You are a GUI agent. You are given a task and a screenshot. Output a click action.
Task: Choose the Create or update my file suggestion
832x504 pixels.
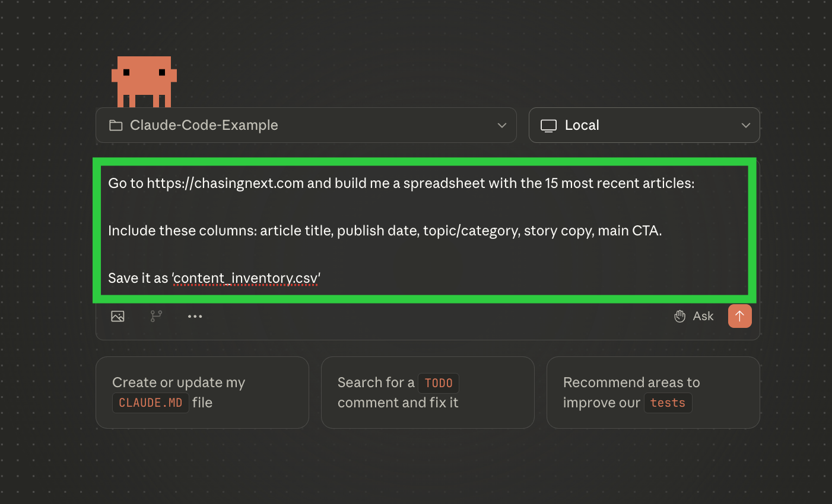(202, 392)
